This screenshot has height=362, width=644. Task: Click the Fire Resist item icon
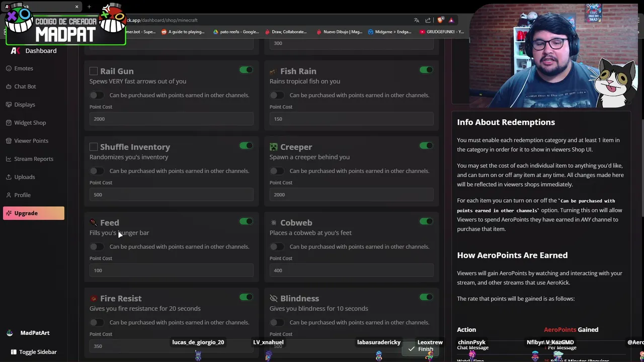pyautogui.click(x=94, y=298)
